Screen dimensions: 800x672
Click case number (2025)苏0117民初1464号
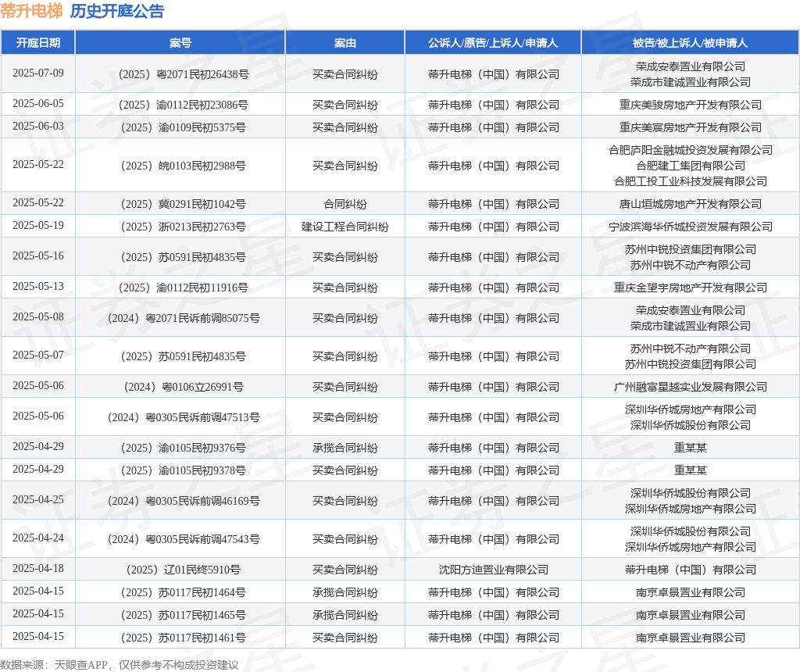pos(183,592)
